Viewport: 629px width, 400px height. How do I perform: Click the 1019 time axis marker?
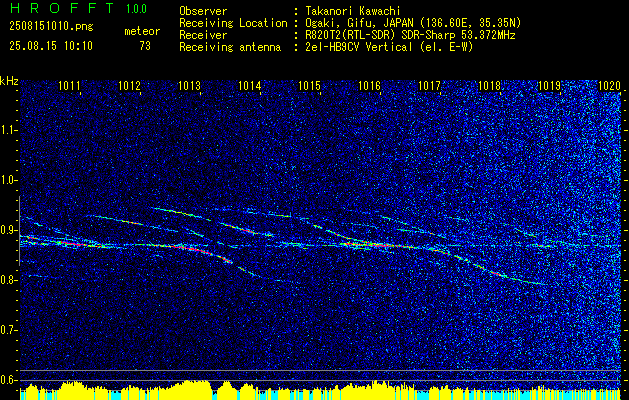[550, 85]
